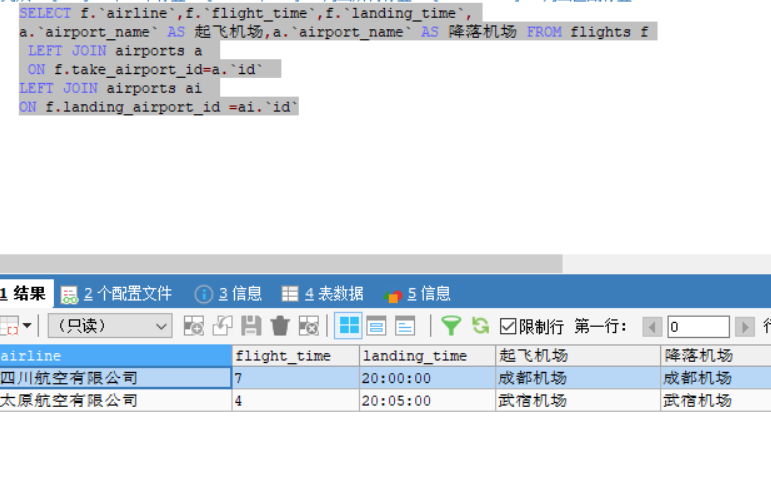
Task: Click the 第一行 input field
Action: (x=698, y=327)
